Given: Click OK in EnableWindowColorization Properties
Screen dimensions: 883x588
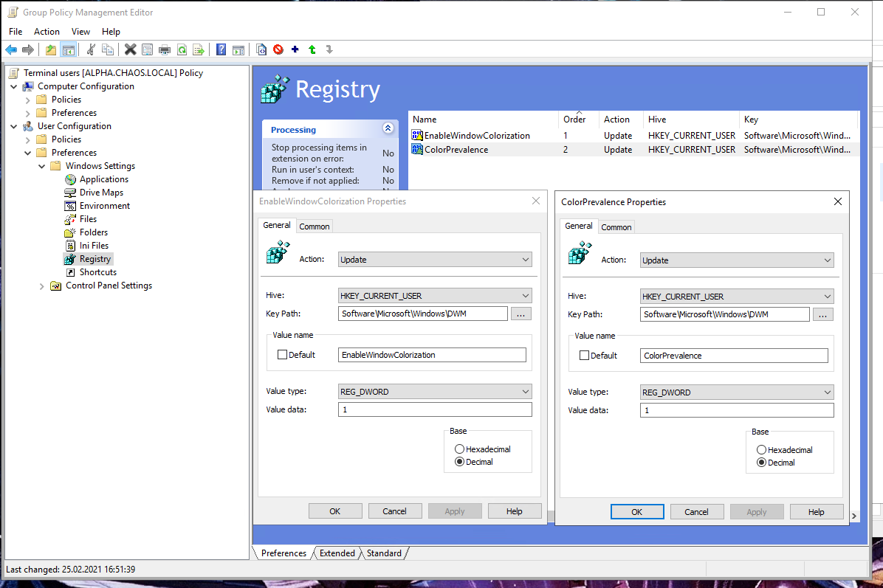Looking at the screenshot, I should point(335,511).
